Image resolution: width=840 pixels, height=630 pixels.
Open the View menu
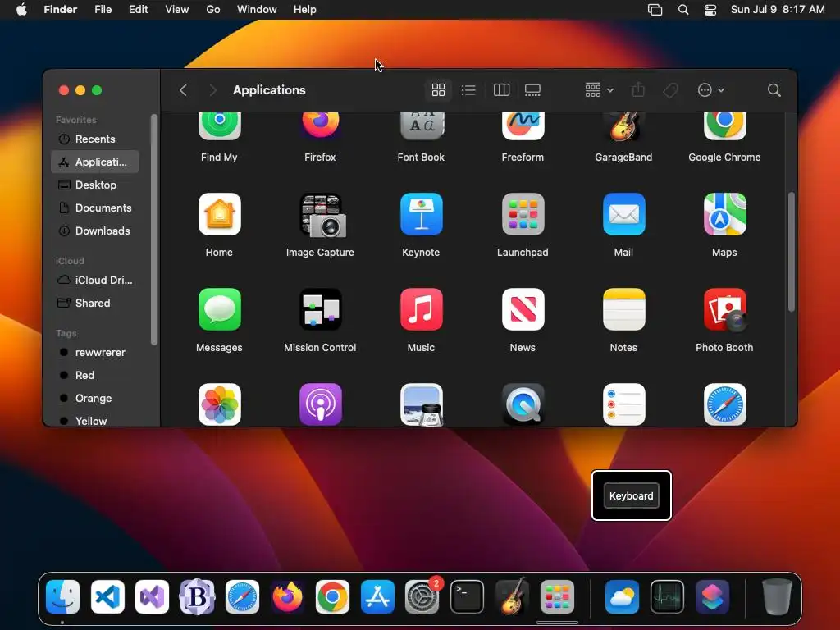point(177,10)
